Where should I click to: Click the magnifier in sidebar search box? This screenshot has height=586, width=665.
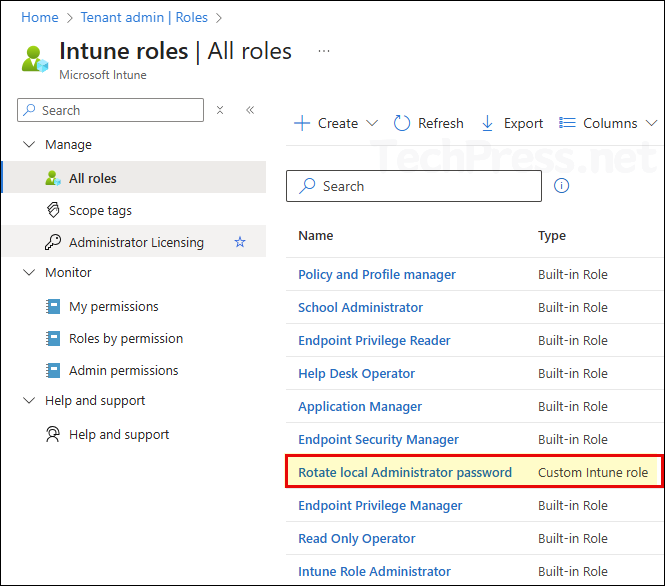tap(29, 110)
